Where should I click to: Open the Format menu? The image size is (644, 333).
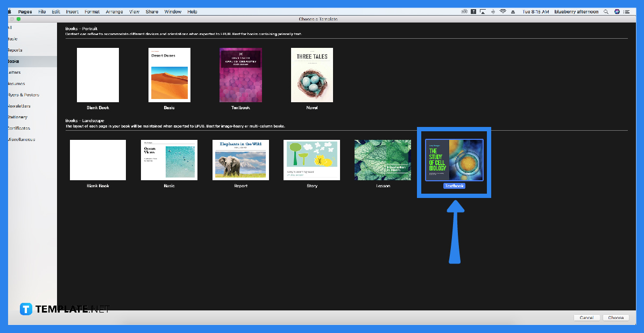tap(91, 11)
